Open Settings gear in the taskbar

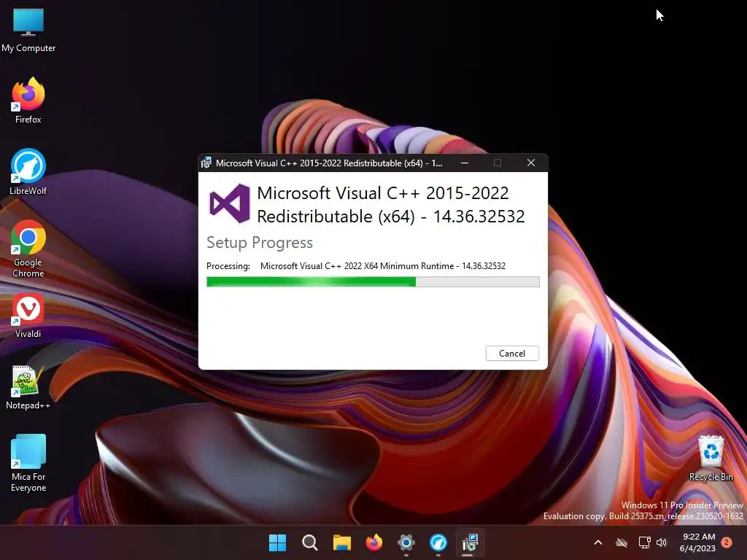click(406, 542)
